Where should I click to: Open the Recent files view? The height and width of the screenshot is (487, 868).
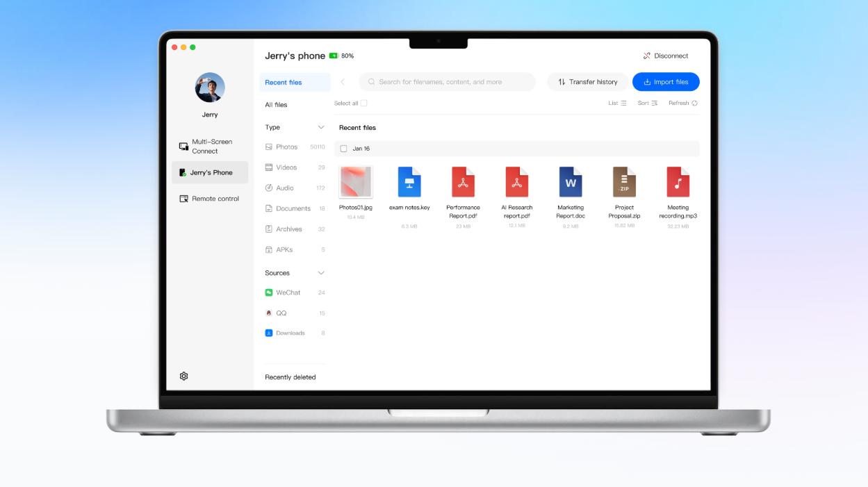295,82
